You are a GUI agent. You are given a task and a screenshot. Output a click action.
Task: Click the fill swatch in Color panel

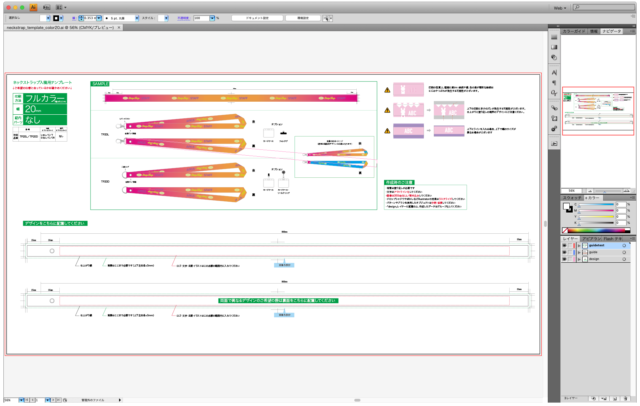point(567,206)
